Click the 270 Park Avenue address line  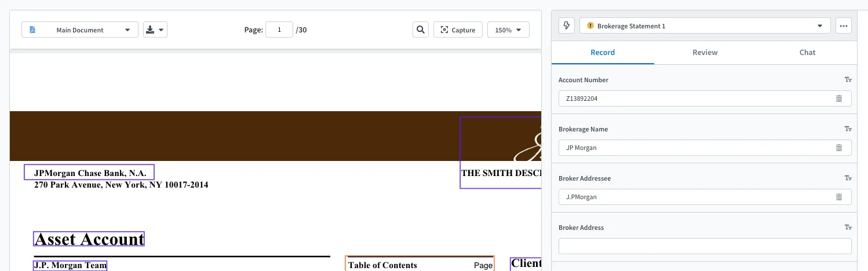point(121,185)
